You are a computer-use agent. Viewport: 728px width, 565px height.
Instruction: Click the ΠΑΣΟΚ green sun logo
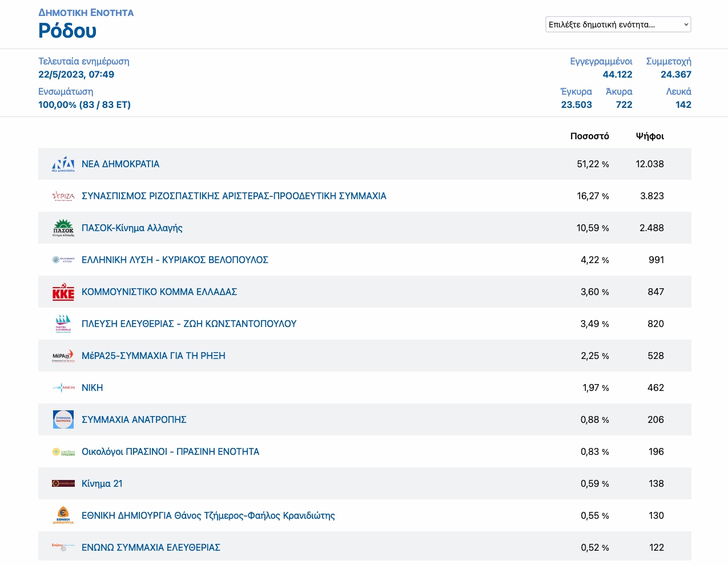coord(63,228)
